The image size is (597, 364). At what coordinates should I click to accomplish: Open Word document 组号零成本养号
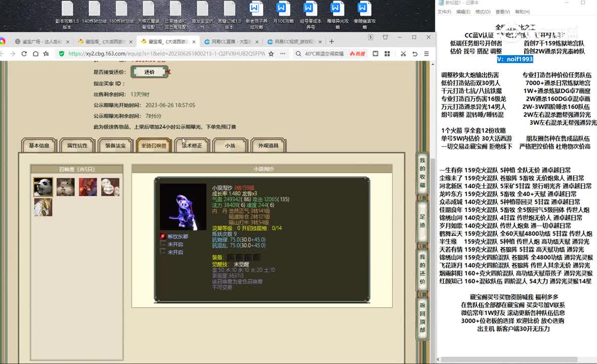310,15
